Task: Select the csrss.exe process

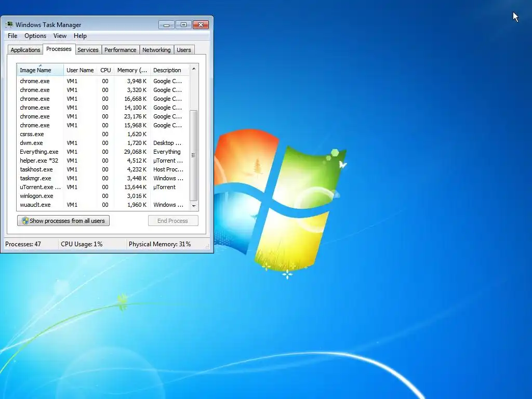Action: (x=103, y=134)
